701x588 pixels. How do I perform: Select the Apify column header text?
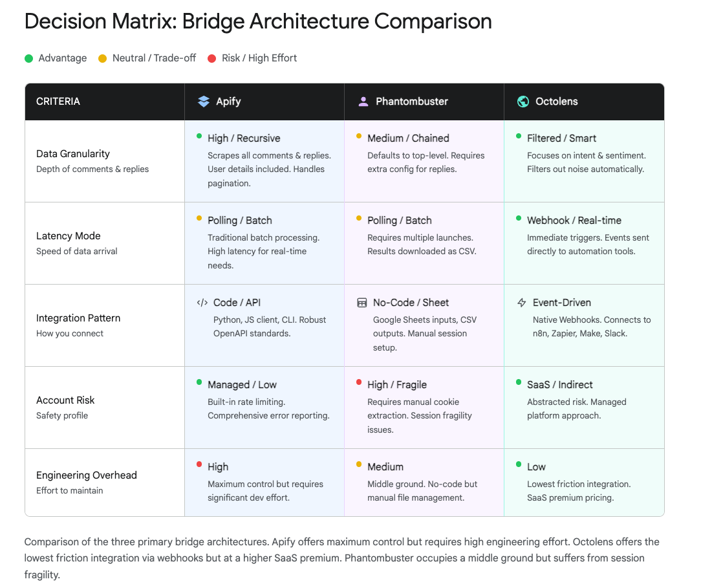click(228, 102)
